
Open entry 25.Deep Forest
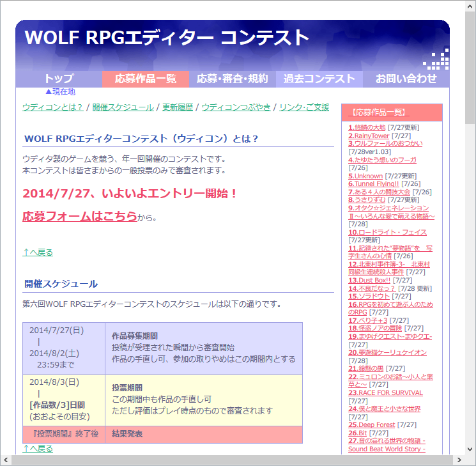[372, 424]
